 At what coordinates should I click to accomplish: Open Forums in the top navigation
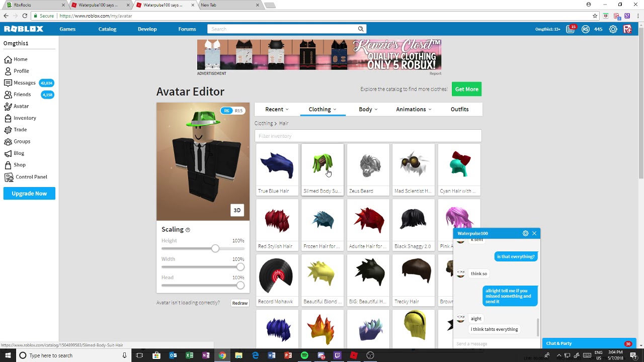187,29
